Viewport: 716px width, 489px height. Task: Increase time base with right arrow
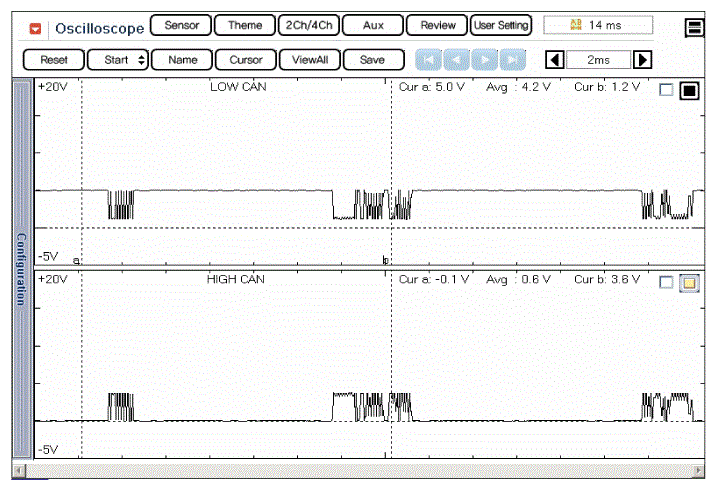click(643, 60)
